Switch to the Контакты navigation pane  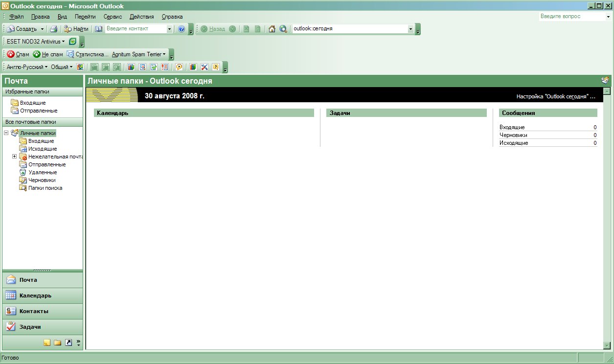click(43, 311)
